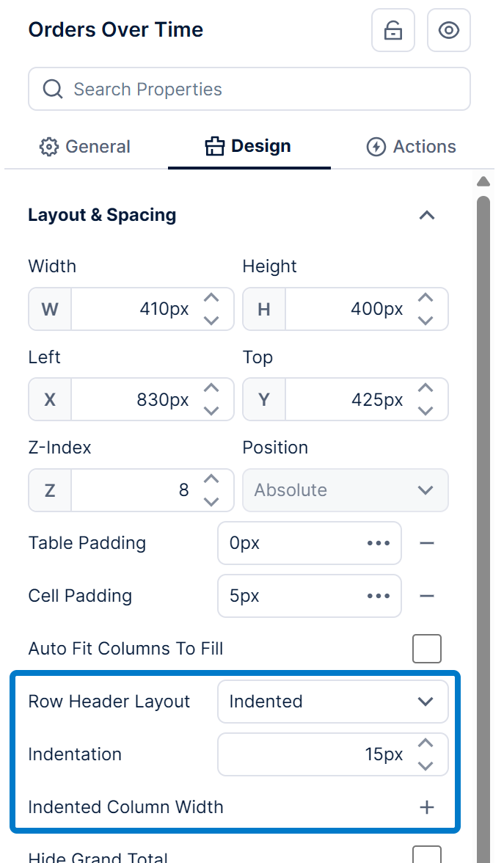Add an Indented Column Width with plus button
This screenshot has height=863, width=504.
(x=426, y=806)
